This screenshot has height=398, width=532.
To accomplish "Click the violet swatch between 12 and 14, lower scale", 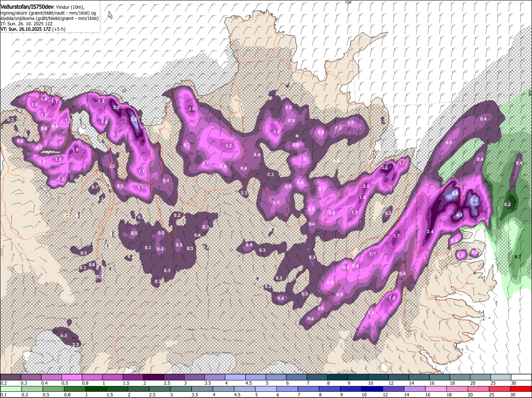I will tap(394, 389).
